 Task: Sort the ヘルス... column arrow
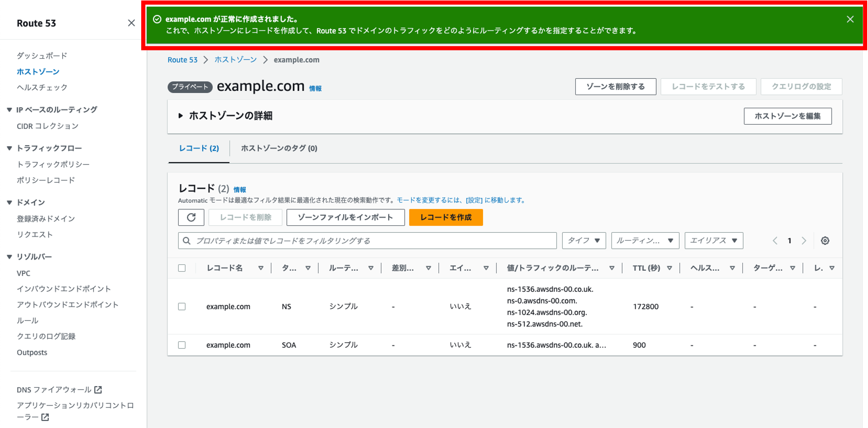[x=732, y=268]
